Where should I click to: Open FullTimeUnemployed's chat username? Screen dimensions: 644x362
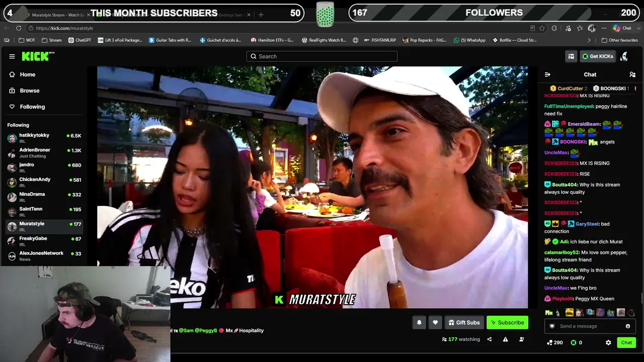[x=569, y=107]
